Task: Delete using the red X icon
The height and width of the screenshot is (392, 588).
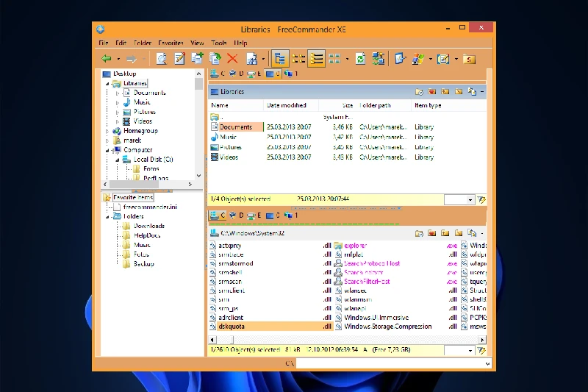Action: point(232,59)
